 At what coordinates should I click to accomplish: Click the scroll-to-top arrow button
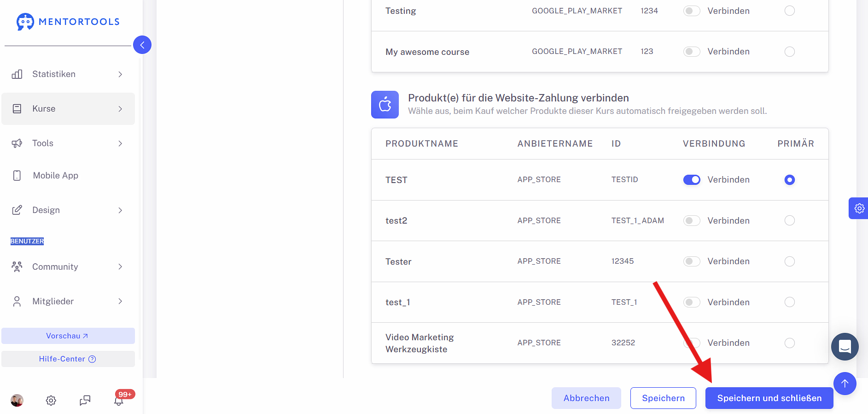pyautogui.click(x=845, y=384)
